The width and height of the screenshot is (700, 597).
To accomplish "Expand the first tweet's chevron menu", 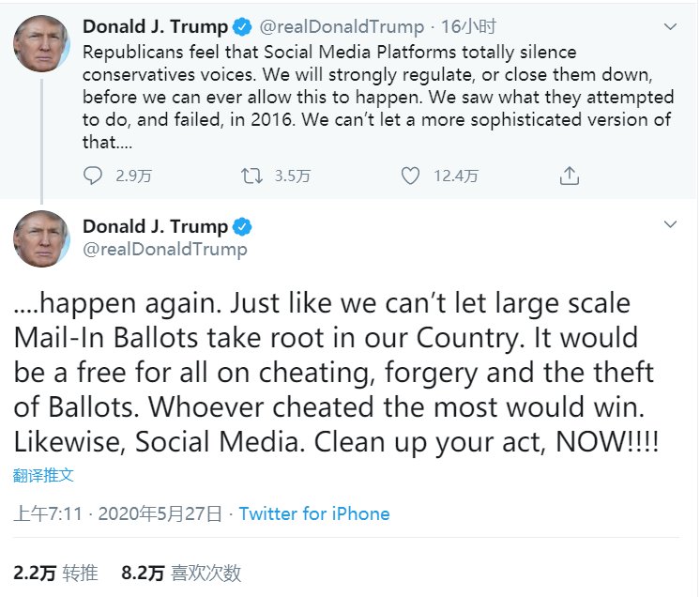I will (670, 27).
